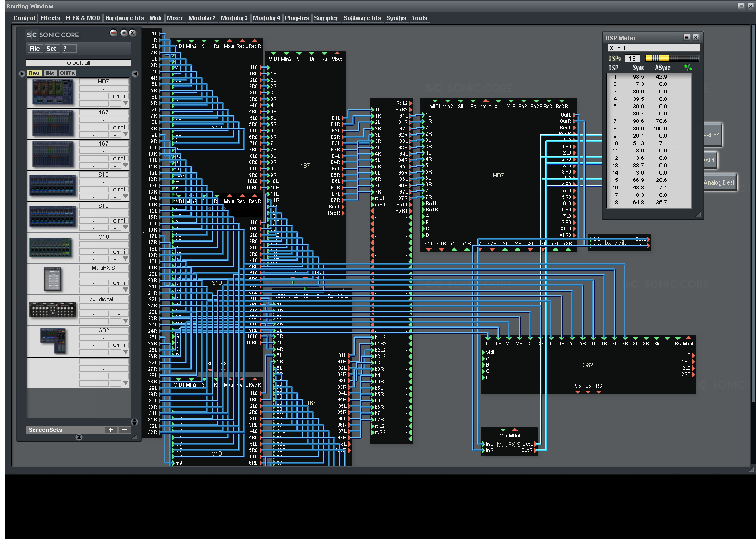Open the Sonic Core File menu
This screenshot has width=756, height=539.
click(35, 49)
